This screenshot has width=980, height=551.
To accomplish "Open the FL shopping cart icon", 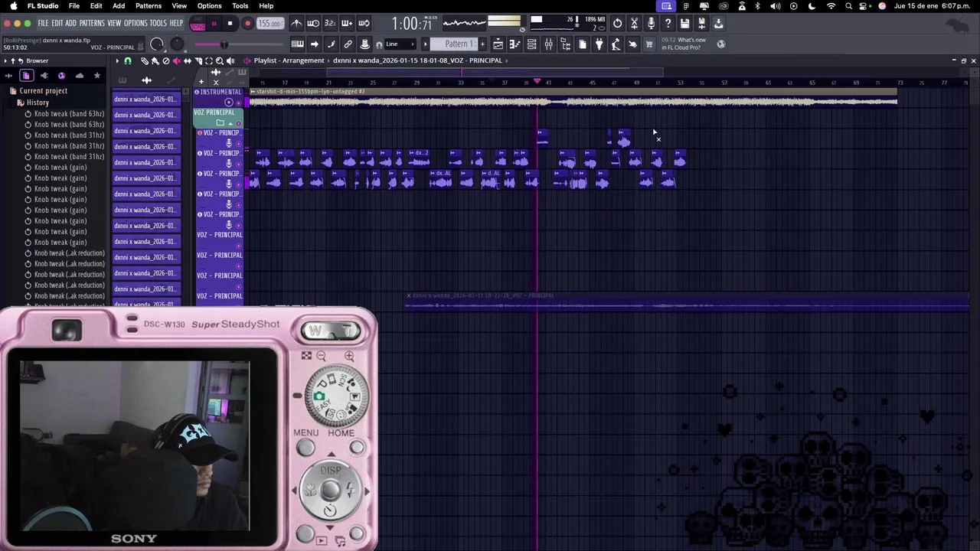I will pos(649,44).
